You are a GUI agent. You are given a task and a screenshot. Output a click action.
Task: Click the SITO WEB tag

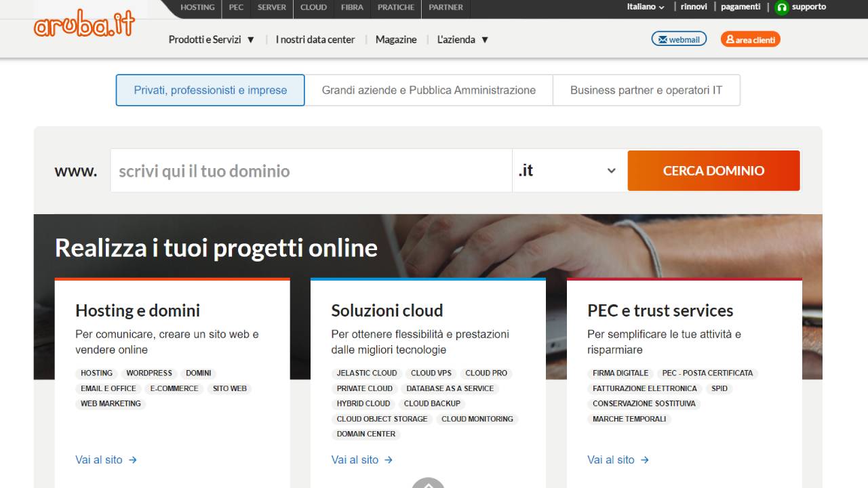pos(230,389)
